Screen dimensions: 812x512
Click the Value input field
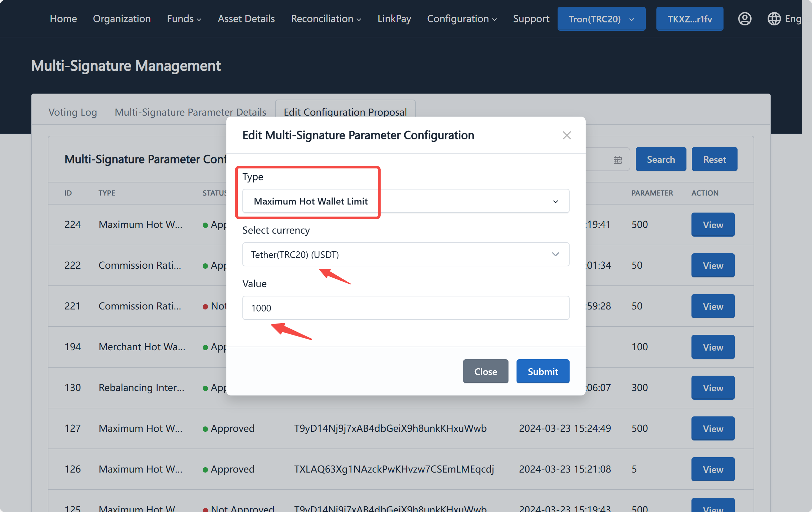click(x=405, y=307)
